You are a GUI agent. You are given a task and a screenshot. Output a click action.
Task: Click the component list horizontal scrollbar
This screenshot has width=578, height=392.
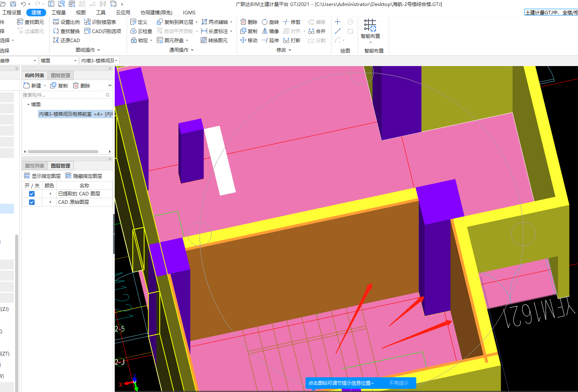point(63,152)
